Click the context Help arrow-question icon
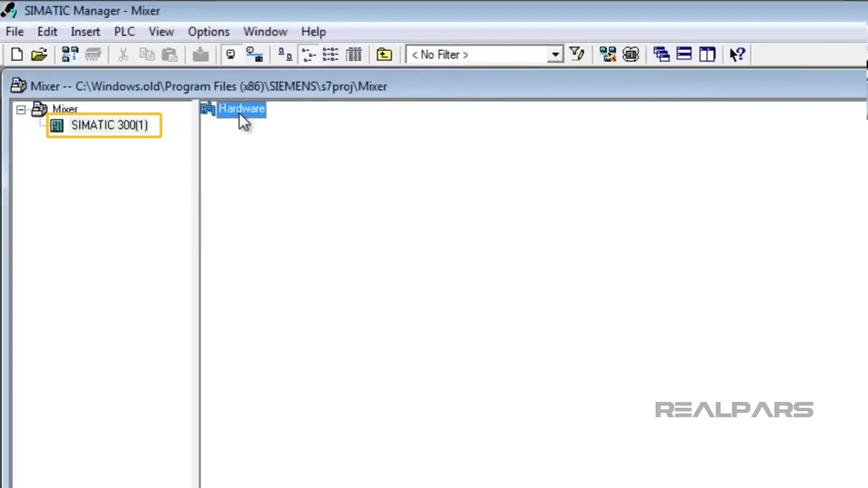The image size is (868, 488). tap(737, 55)
